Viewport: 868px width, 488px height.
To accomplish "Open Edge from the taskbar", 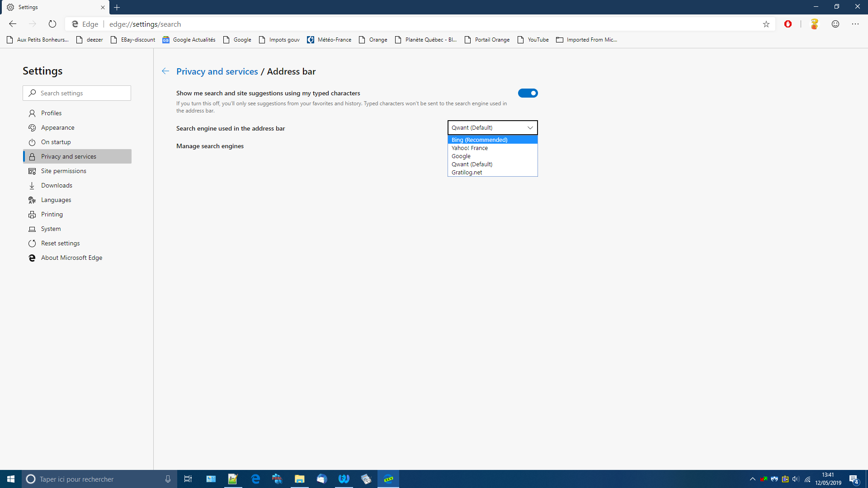I will 255,479.
